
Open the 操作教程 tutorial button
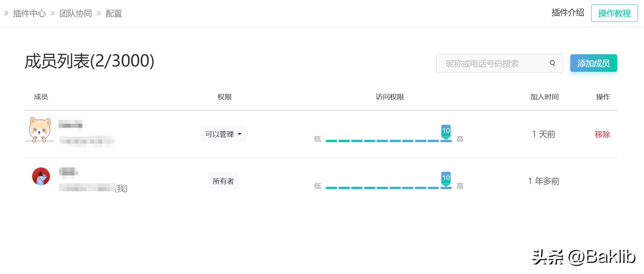614,13
